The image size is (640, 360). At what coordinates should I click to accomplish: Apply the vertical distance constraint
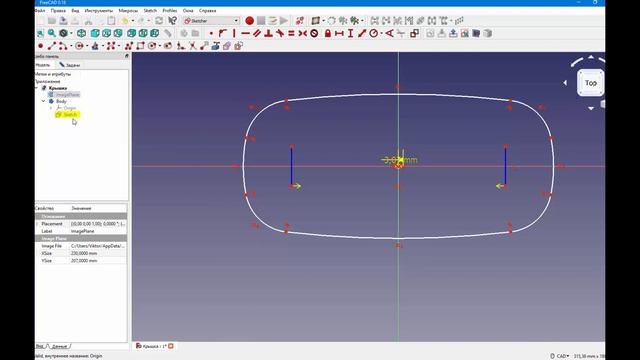[351, 33]
